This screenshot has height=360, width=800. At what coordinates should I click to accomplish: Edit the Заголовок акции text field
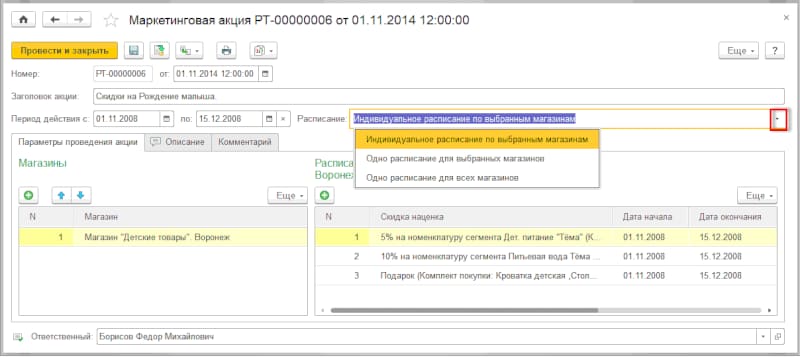click(x=439, y=96)
